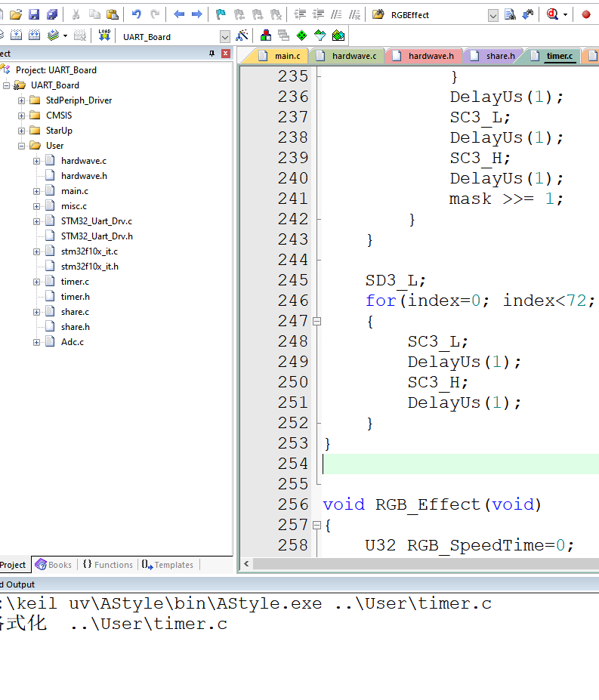Viewport: 599px width, 700px height.
Task: Expand the CMSIS folder
Action: click(21, 116)
